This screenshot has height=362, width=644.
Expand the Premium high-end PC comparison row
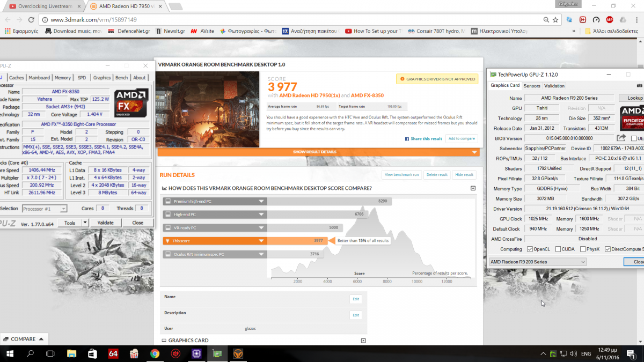[x=215, y=201]
